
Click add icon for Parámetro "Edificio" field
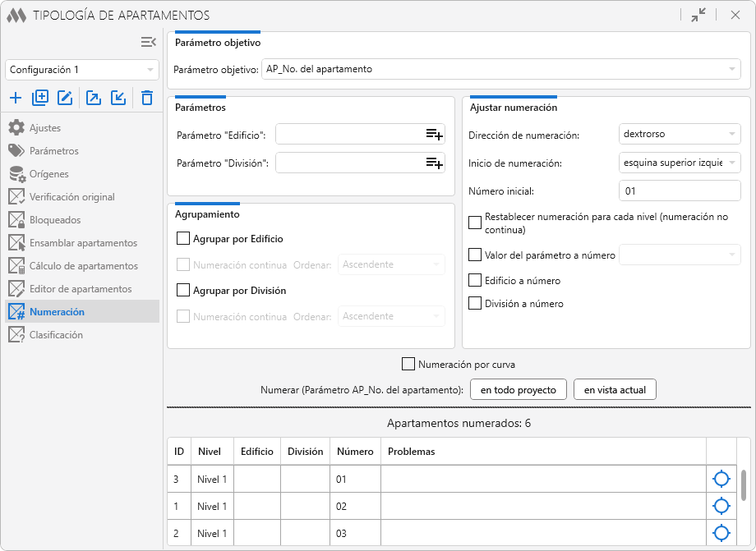pos(434,135)
